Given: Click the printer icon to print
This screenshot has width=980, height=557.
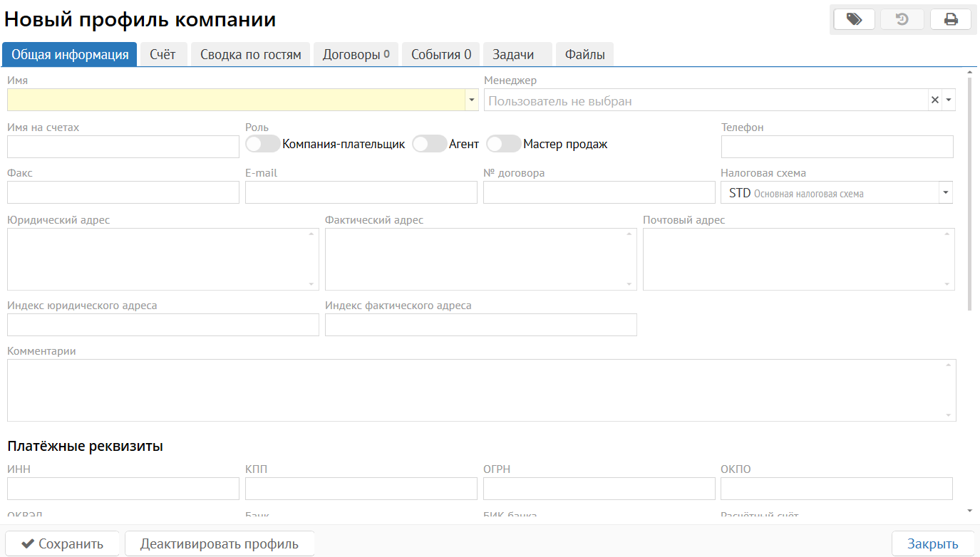Looking at the screenshot, I should (950, 19).
